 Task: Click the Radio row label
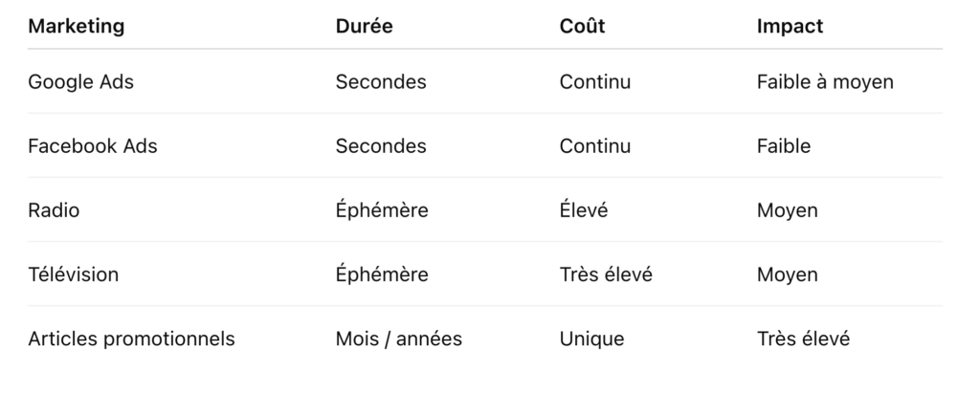(x=54, y=210)
